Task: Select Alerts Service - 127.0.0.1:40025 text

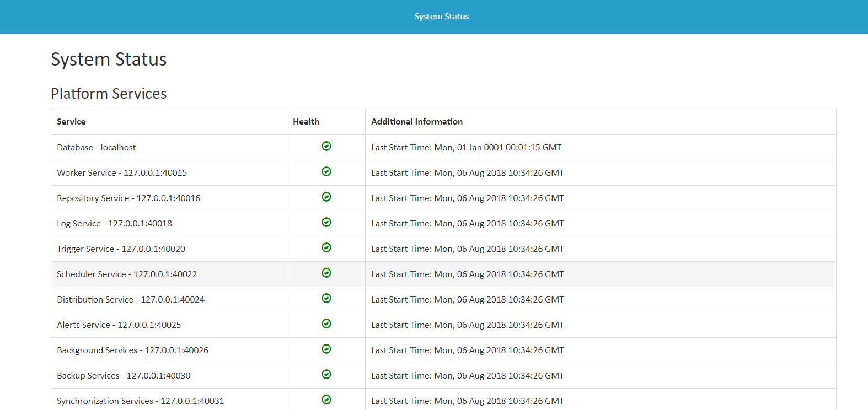Action: pyautogui.click(x=119, y=325)
